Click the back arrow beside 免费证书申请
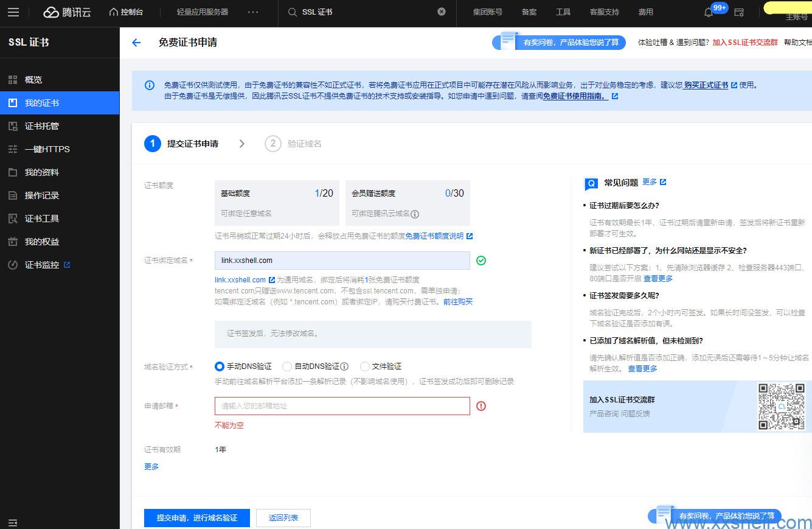Image resolution: width=812 pixels, height=529 pixels. click(x=136, y=43)
